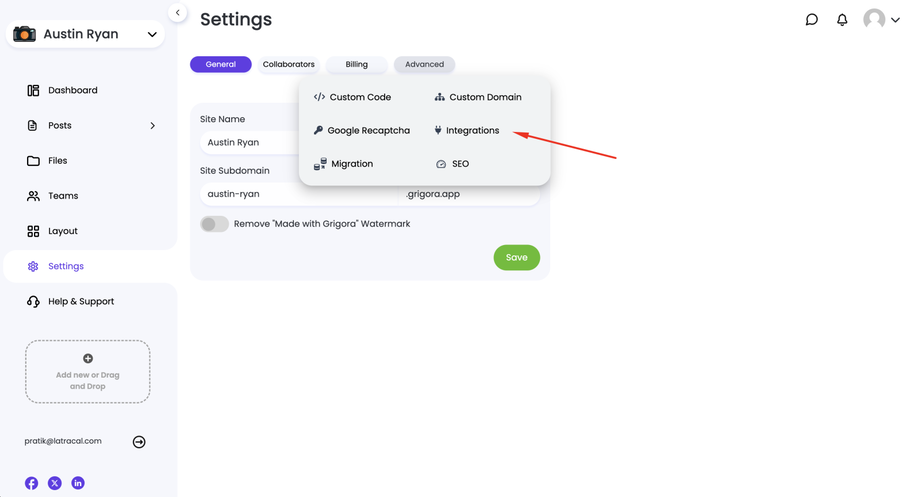Expand the Posts submenu arrow

tap(153, 126)
